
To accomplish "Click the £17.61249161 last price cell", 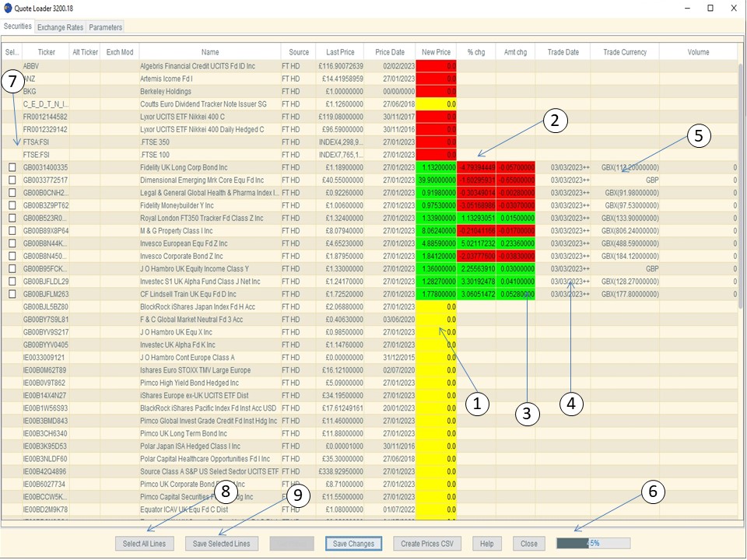I will pyautogui.click(x=340, y=408).
